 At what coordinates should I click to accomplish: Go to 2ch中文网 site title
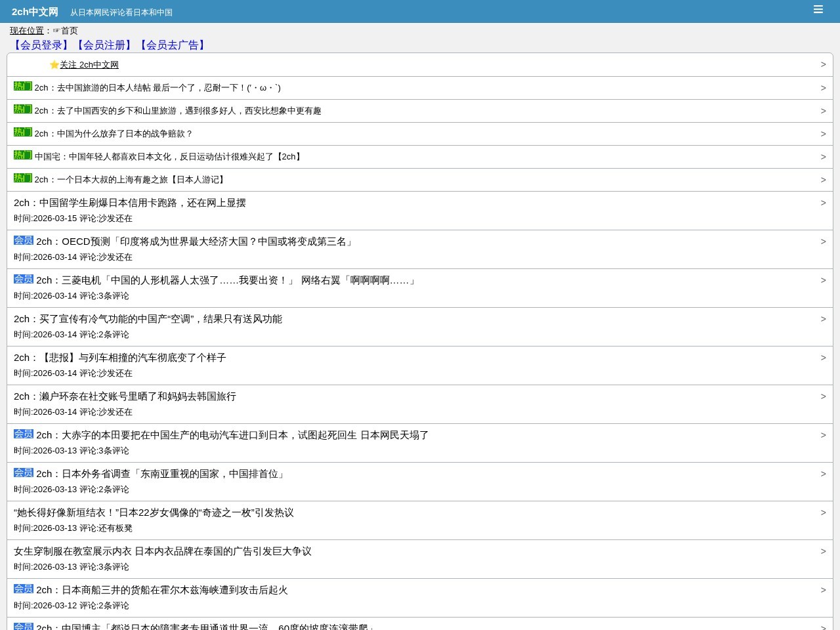(x=35, y=12)
